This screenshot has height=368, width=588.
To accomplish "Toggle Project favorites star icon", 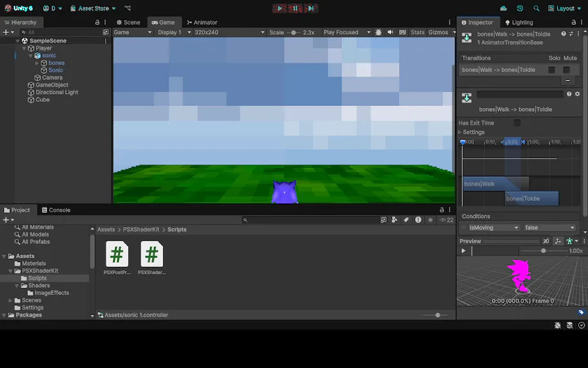I will coord(431,220).
